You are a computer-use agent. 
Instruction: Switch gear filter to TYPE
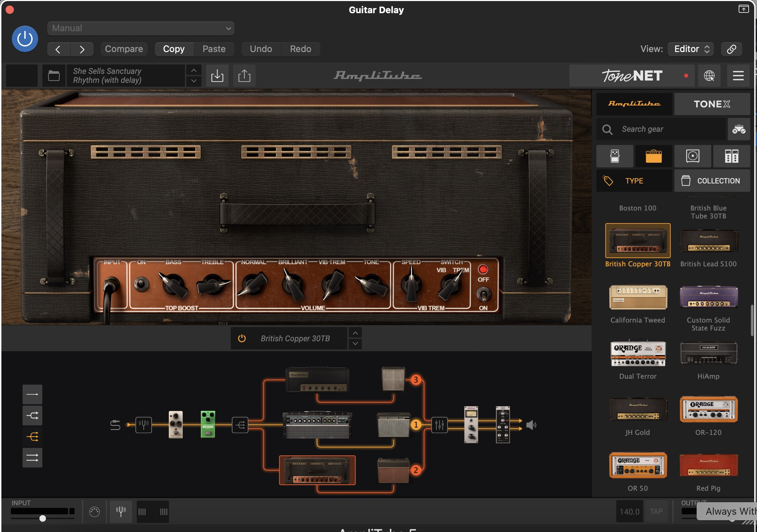[x=634, y=181]
